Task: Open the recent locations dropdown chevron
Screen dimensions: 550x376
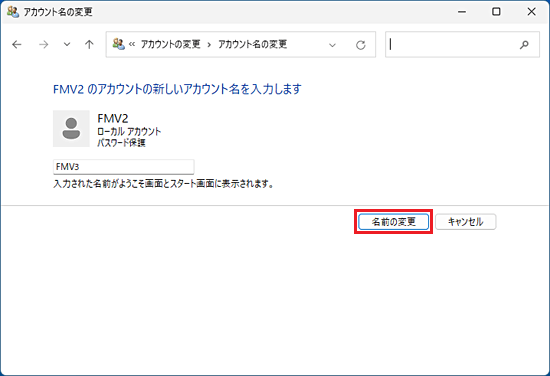Action: point(67,45)
